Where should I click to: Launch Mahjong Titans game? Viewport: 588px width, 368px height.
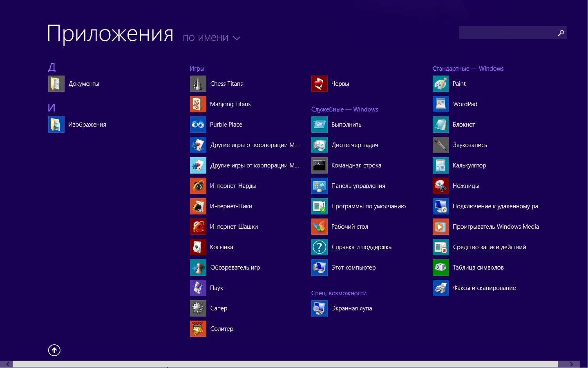coord(220,104)
